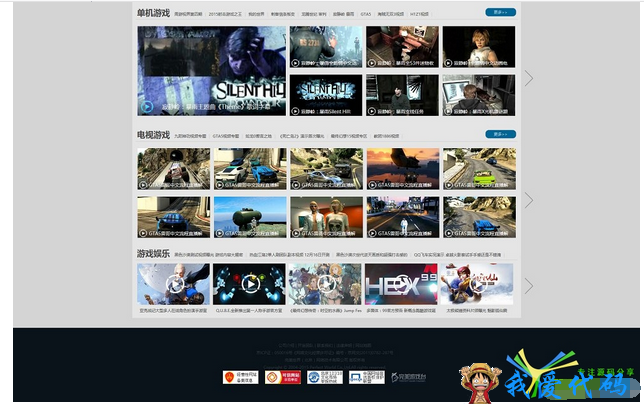Screen dimensions: 644x409
Task: Play the white-haired warrior game video
Action: click(x=173, y=284)
